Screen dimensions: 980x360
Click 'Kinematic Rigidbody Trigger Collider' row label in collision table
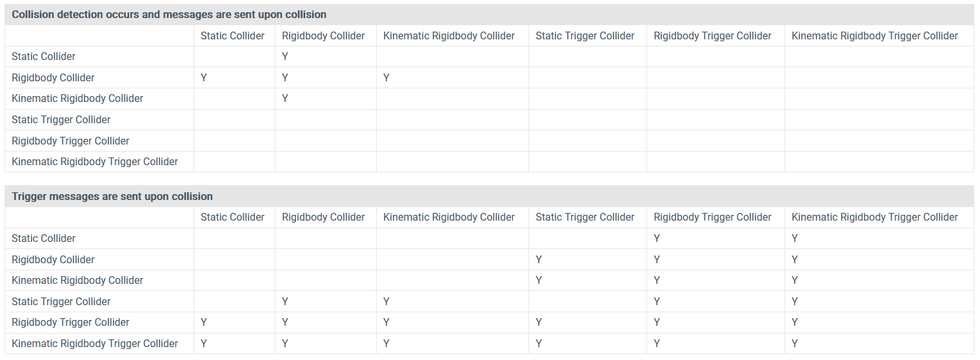click(x=95, y=162)
